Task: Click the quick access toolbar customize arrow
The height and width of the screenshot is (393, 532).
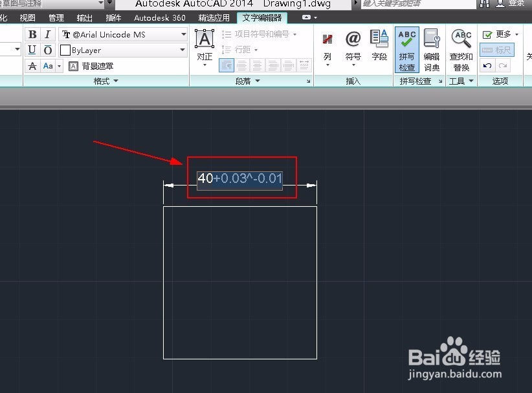Action: click(x=109, y=3)
